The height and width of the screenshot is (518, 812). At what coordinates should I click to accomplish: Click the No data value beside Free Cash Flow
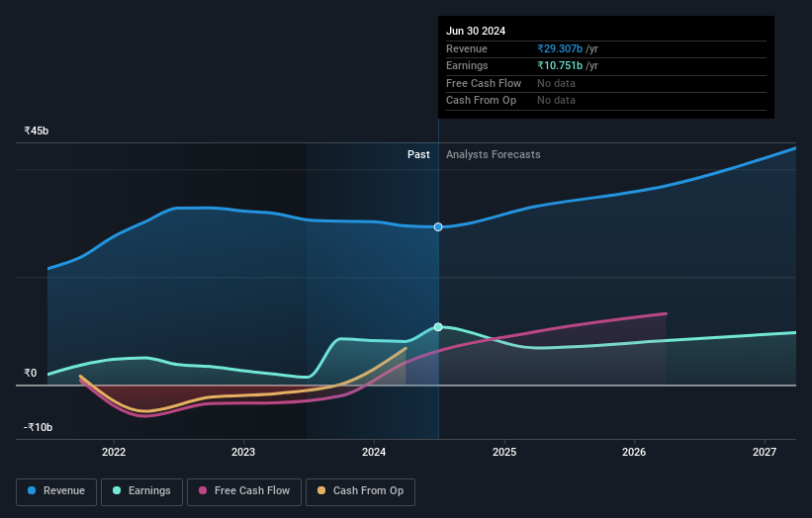click(556, 83)
